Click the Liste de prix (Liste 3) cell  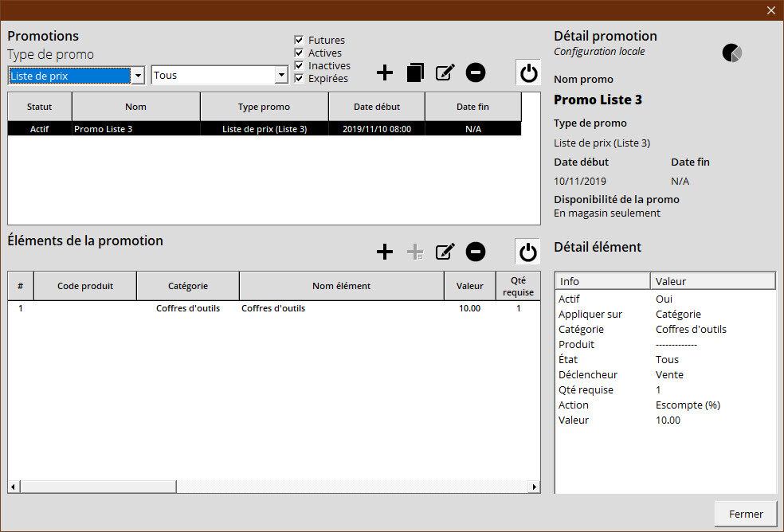(x=265, y=129)
